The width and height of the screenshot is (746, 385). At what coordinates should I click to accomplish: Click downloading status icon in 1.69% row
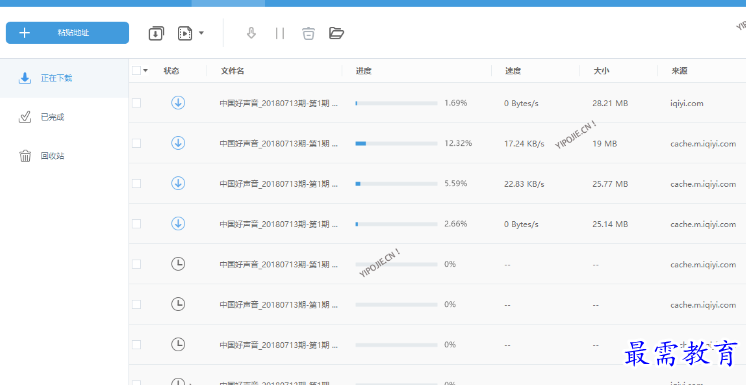(178, 103)
